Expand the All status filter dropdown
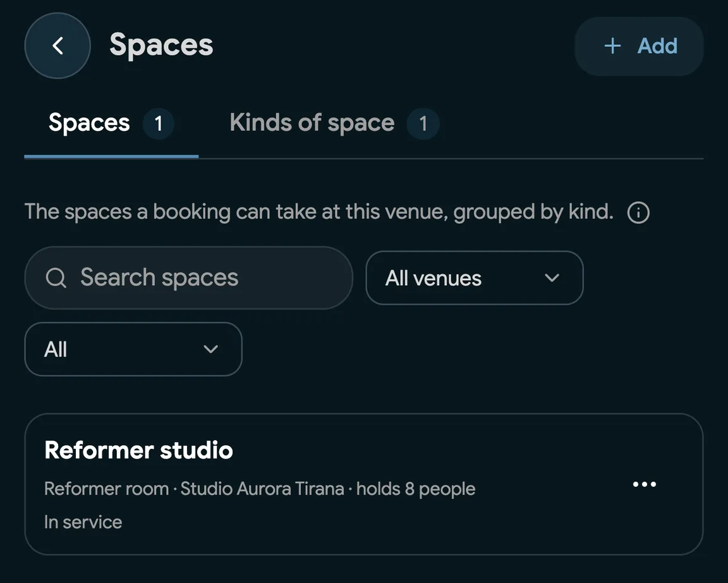The image size is (728, 583). (133, 349)
